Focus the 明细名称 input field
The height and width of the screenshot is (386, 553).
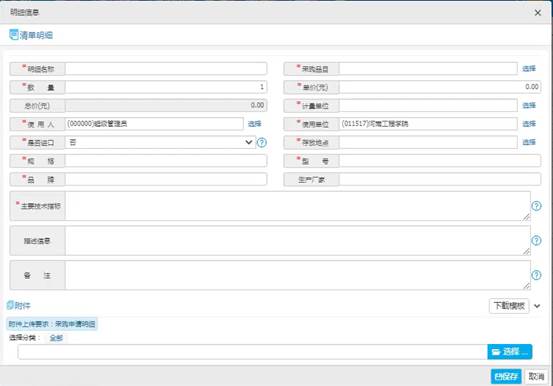click(x=166, y=69)
